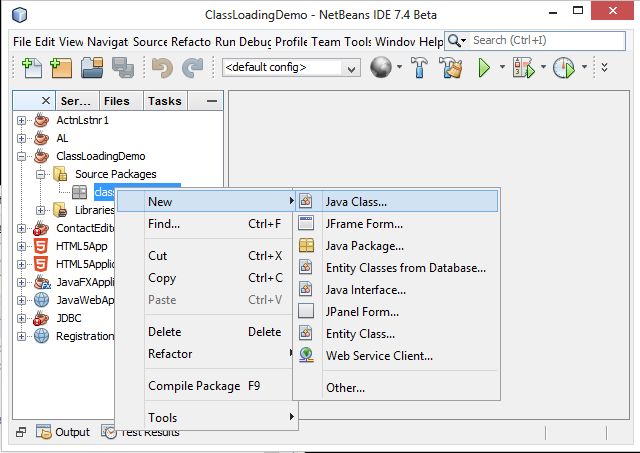This screenshot has height=453, width=640.
Task: Click the Search (Ctrl+I) field
Action: (x=547, y=40)
